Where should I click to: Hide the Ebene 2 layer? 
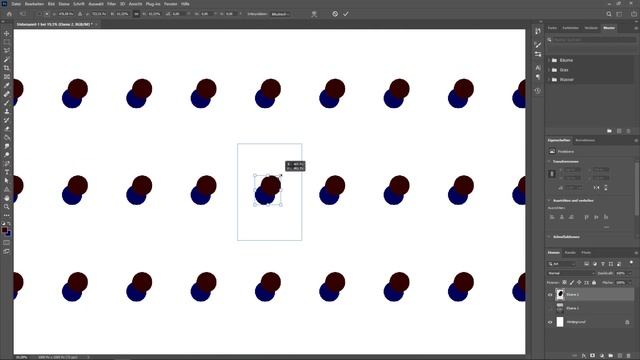(550, 295)
